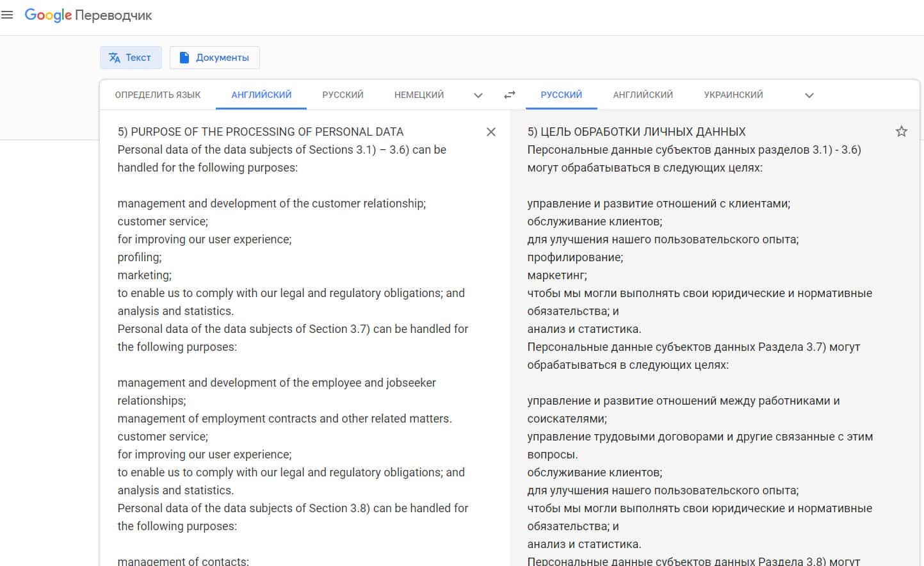The image size is (924, 566).
Task: Select Русский as target language
Action: pos(561,95)
